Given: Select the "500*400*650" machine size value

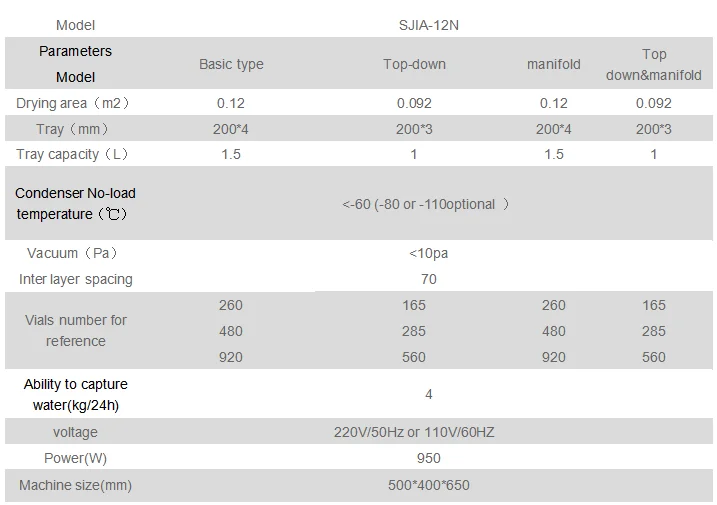Looking at the screenshot, I should tap(429, 485).
